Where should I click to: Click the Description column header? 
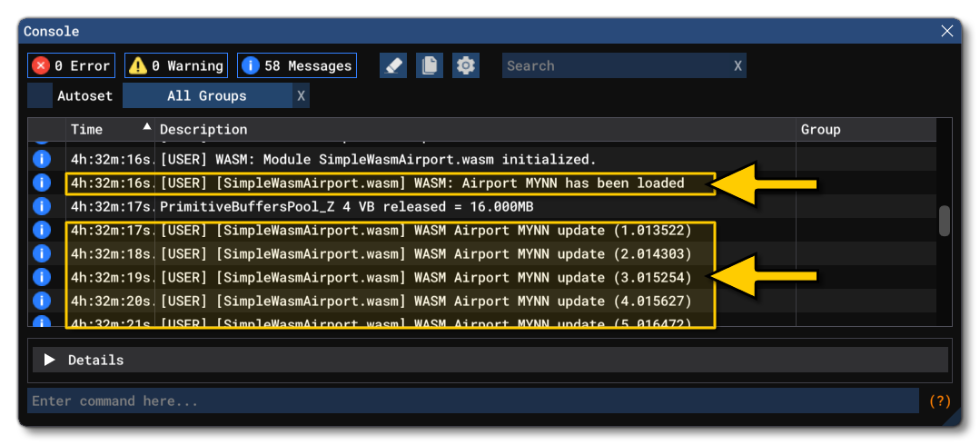(x=203, y=130)
